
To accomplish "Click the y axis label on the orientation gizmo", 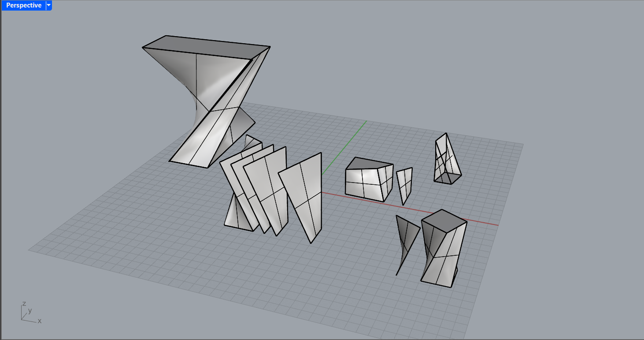I will [30, 310].
